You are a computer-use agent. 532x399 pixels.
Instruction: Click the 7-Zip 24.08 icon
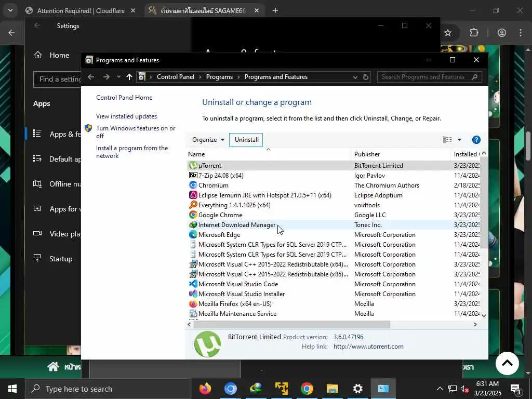(193, 176)
